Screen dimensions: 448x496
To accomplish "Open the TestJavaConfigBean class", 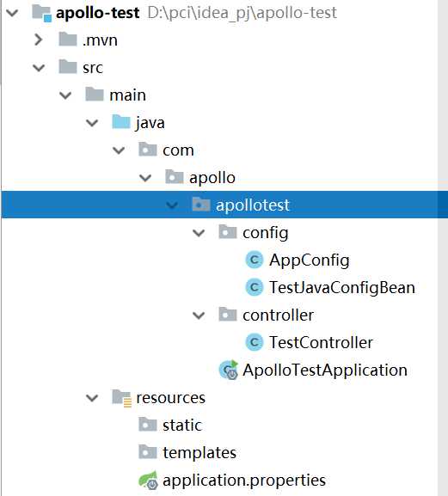I will (342, 288).
